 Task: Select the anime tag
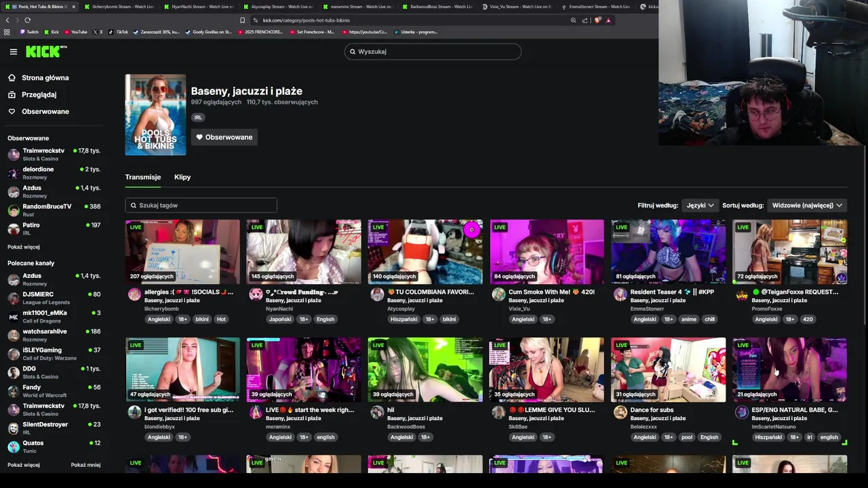click(689, 319)
